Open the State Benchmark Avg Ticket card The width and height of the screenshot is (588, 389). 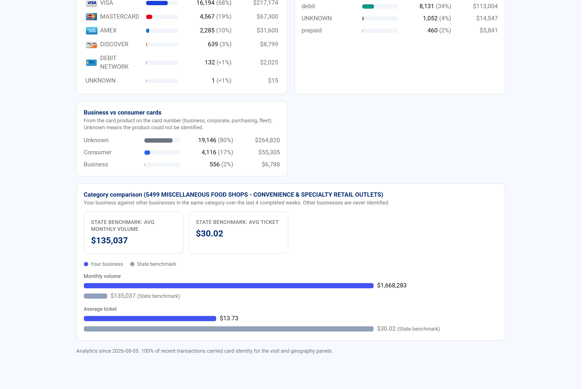pyautogui.click(x=238, y=233)
